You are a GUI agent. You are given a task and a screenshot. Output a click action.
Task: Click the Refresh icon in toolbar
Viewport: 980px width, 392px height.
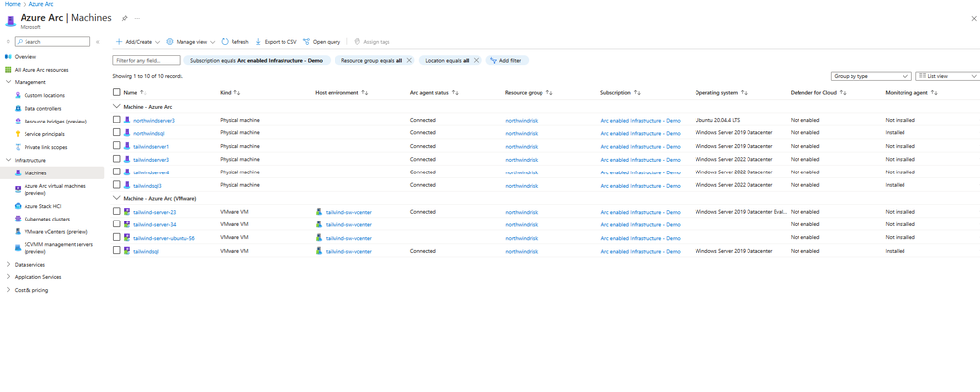pyautogui.click(x=225, y=42)
